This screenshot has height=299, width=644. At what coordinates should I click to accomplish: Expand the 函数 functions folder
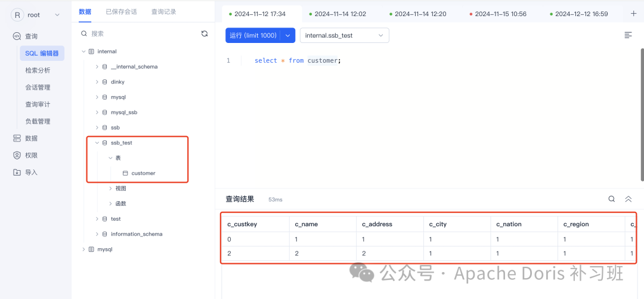click(110, 204)
